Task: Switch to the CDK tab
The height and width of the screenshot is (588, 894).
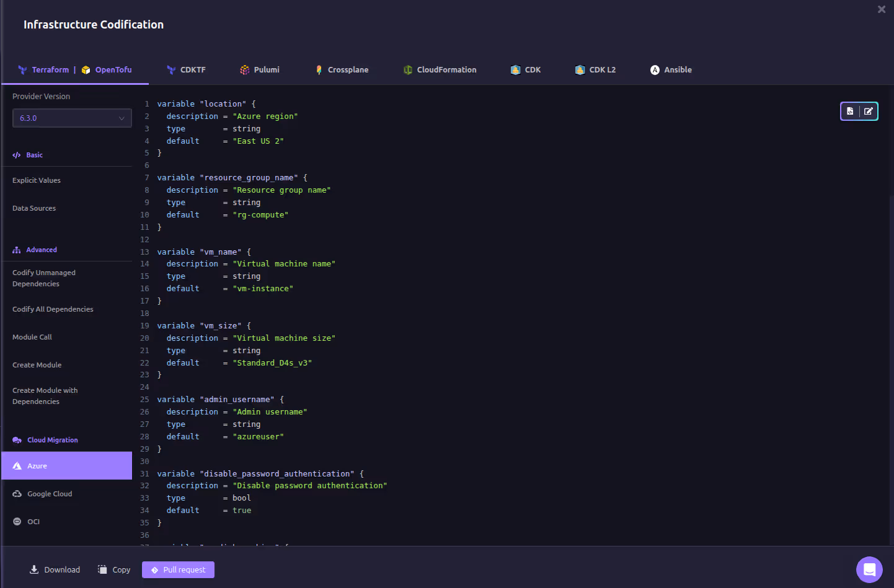Action: tap(526, 70)
